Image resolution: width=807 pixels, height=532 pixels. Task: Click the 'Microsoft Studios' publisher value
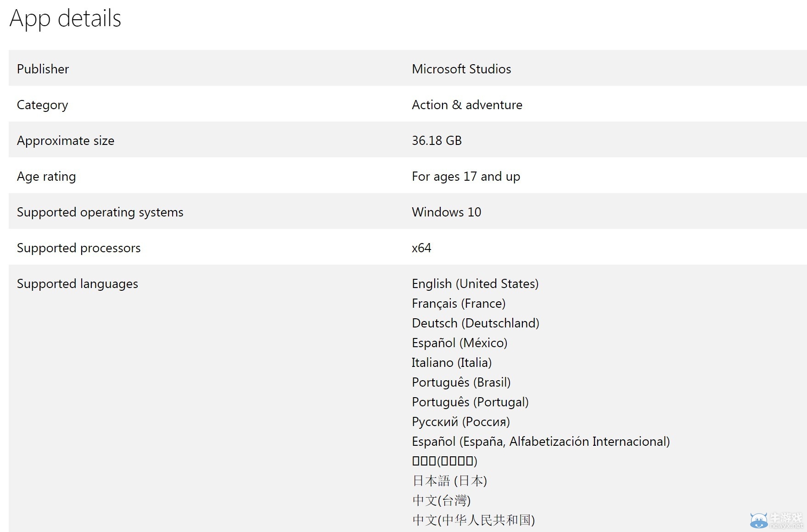tap(461, 69)
